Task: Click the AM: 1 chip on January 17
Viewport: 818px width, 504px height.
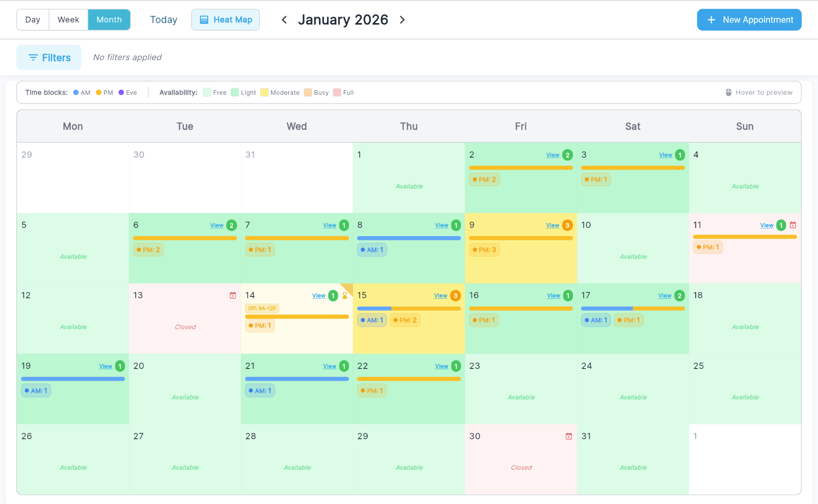Action: point(596,320)
